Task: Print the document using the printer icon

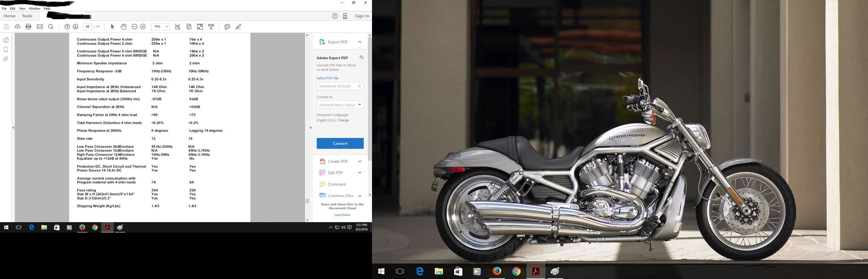Action: pyautogui.click(x=29, y=27)
